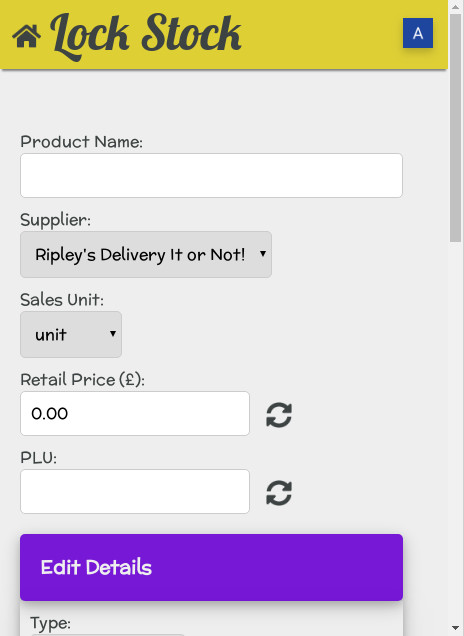
Task: Click the Product Name label
Action: click(82, 142)
